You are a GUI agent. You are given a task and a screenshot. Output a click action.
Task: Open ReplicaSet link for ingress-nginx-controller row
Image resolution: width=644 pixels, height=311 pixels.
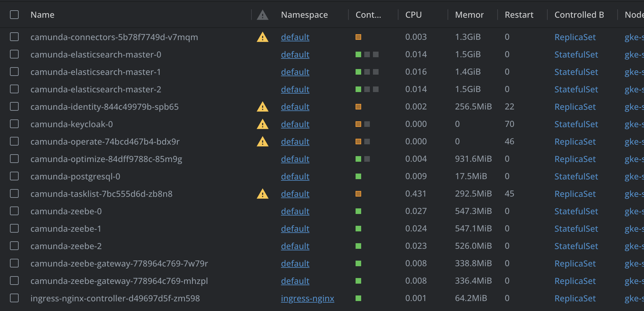575,298
